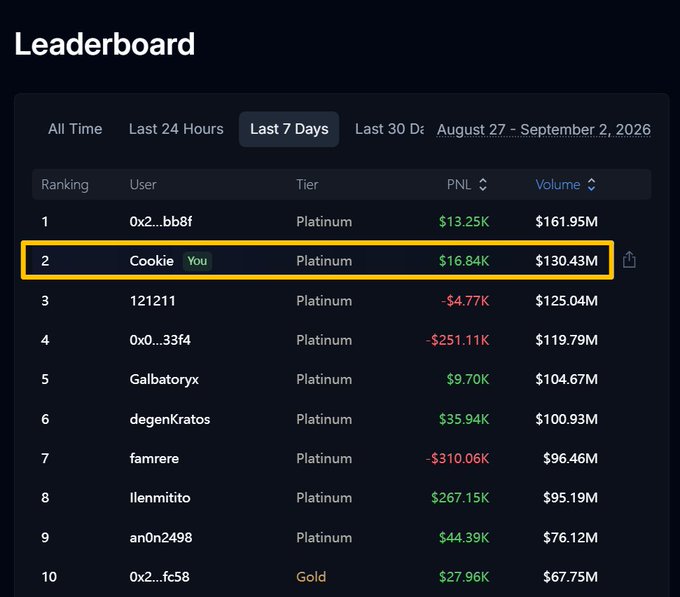Image resolution: width=680 pixels, height=597 pixels.
Task: Click volume value $104.67M
Action: coord(566,379)
